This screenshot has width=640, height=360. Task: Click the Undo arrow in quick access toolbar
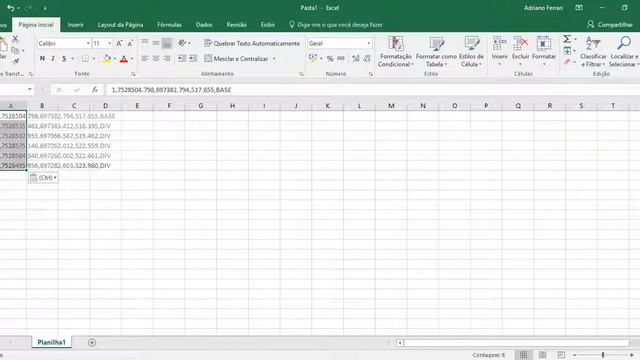pyautogui.click(x=11, y=8)
